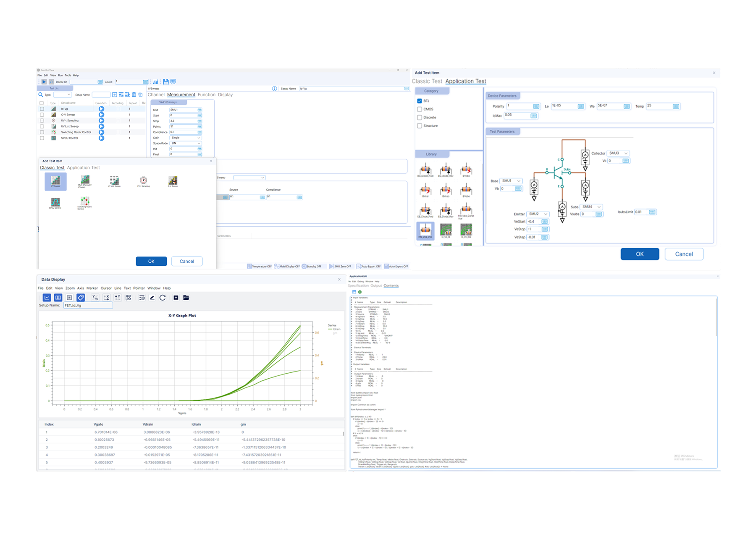Click OK in BJT Add Test Item dialog

[x=640, y=254]
